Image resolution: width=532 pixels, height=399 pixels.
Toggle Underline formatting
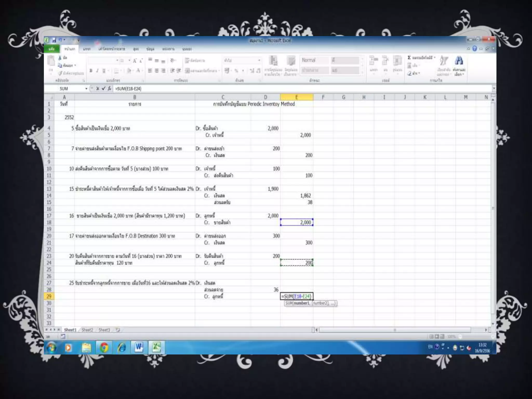104,71
